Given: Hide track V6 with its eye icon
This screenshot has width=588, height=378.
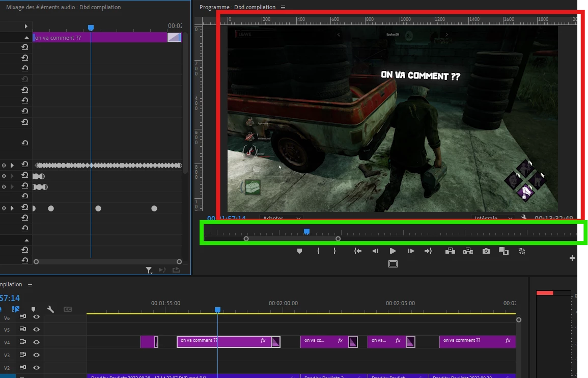Looking at the screenshot, I should coord(36,317).
